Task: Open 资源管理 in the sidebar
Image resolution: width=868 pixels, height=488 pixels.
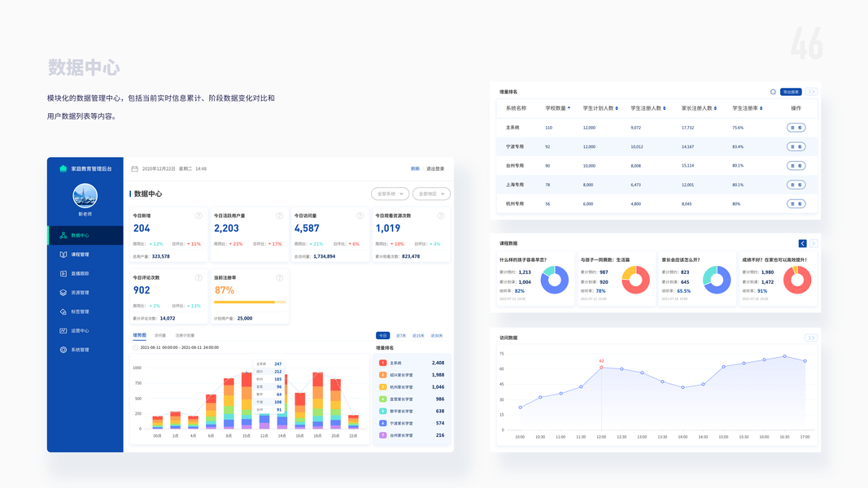Action: [x=85, y=293]
